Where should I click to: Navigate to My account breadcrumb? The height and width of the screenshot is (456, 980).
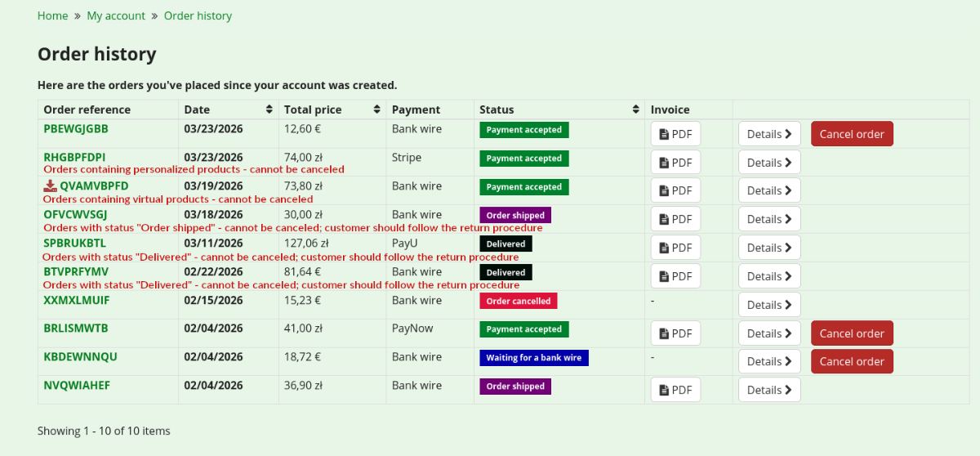[x=116, y=16]
